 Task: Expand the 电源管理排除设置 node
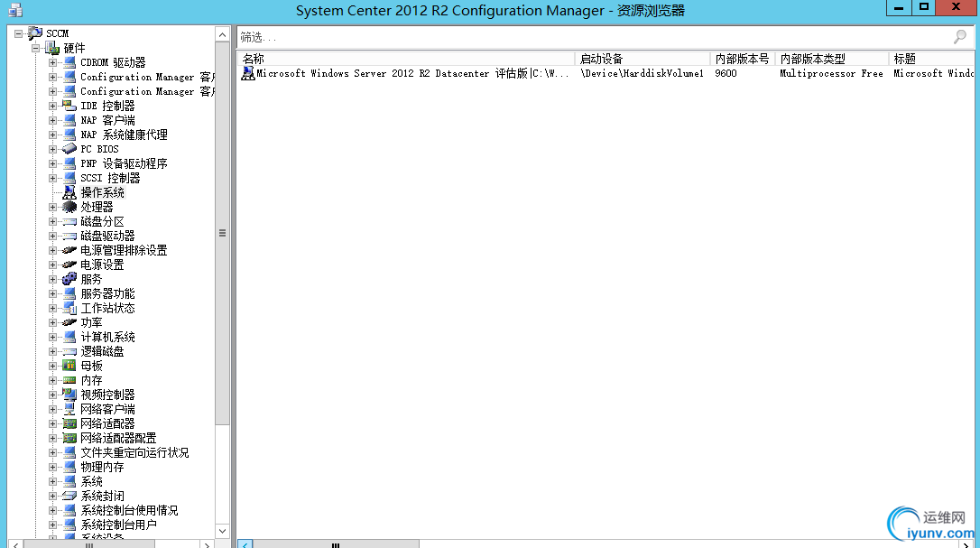(53, 250)
